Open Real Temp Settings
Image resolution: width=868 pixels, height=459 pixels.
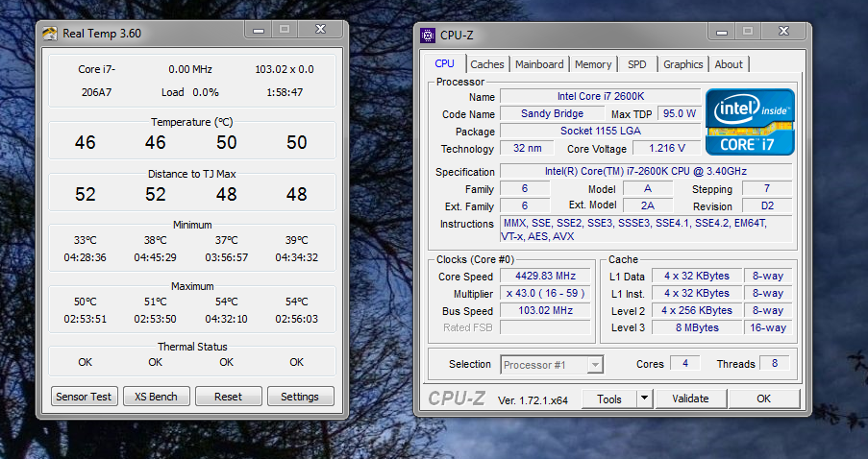pos(300,397)
